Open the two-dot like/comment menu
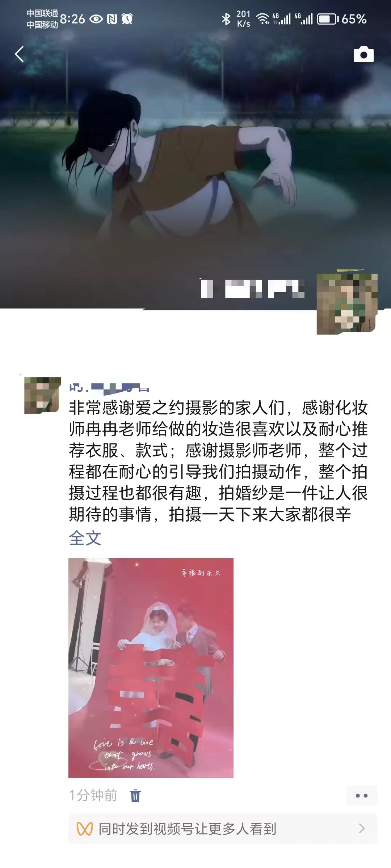This screenshot has height=868, width=391. (x=361, y=795)
